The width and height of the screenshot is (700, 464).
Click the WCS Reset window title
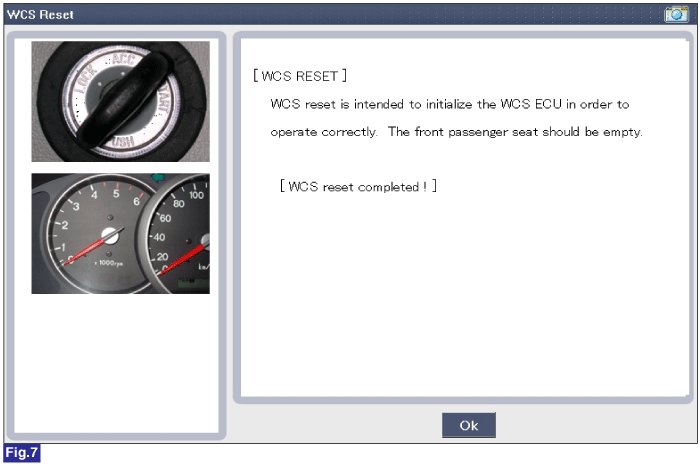tap(40, 15)
